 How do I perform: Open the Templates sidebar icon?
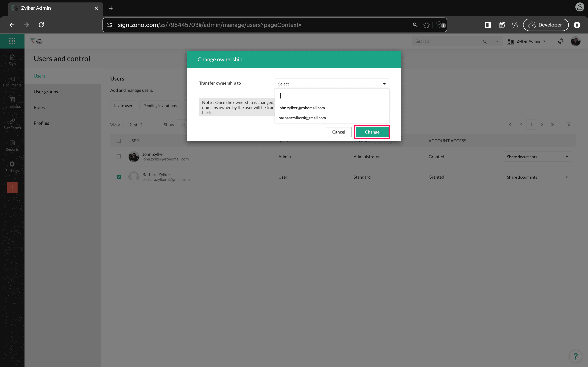12,102
